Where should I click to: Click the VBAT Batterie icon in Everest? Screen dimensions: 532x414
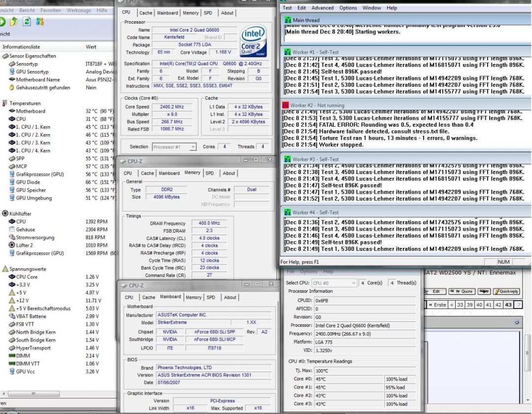[x=12, y=316]
